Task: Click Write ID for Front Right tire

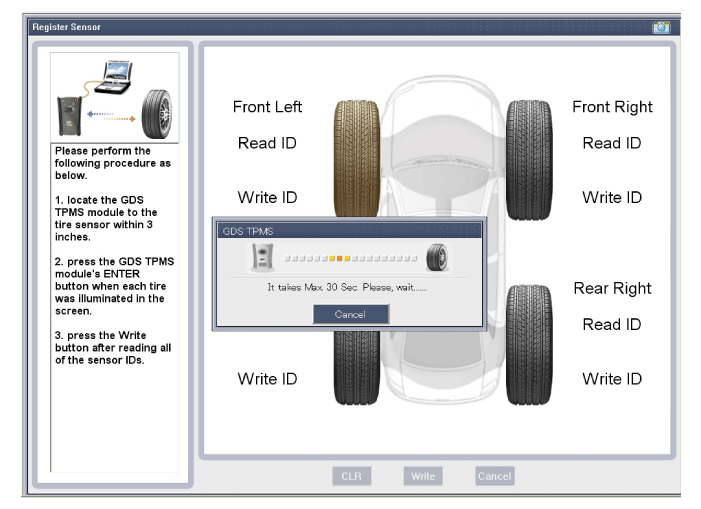Action: [x=612, y=197]
